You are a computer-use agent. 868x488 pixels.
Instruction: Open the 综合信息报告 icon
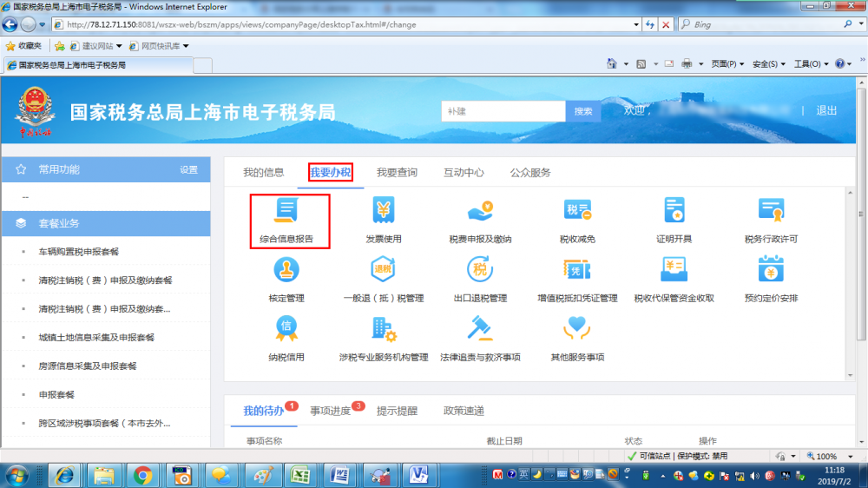[x=286, y=211]
